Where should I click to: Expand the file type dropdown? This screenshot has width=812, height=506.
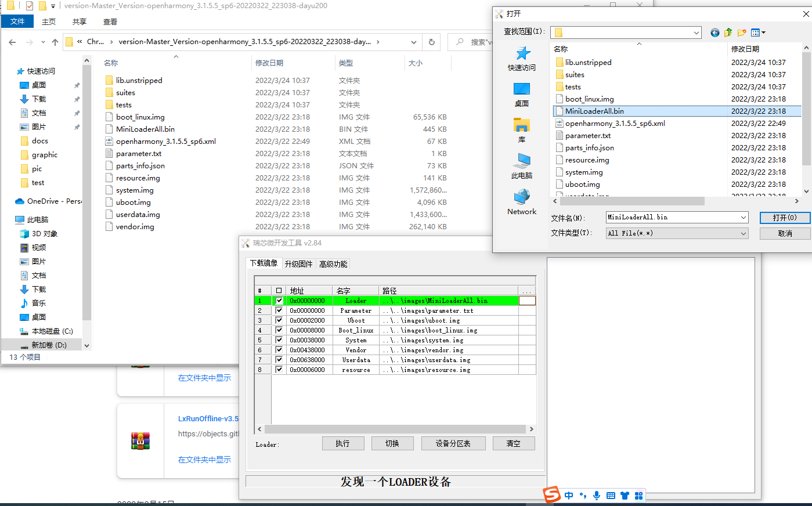click(743, 233)
